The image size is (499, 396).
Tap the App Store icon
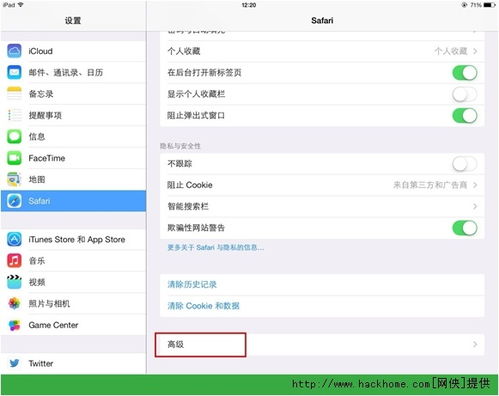tap(14, 239)
